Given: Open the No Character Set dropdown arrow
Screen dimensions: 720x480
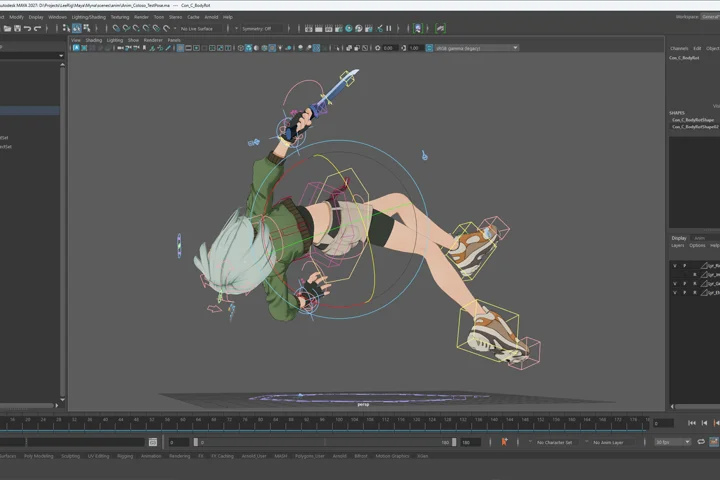Looking at the screenshot, I should [530, 441].
